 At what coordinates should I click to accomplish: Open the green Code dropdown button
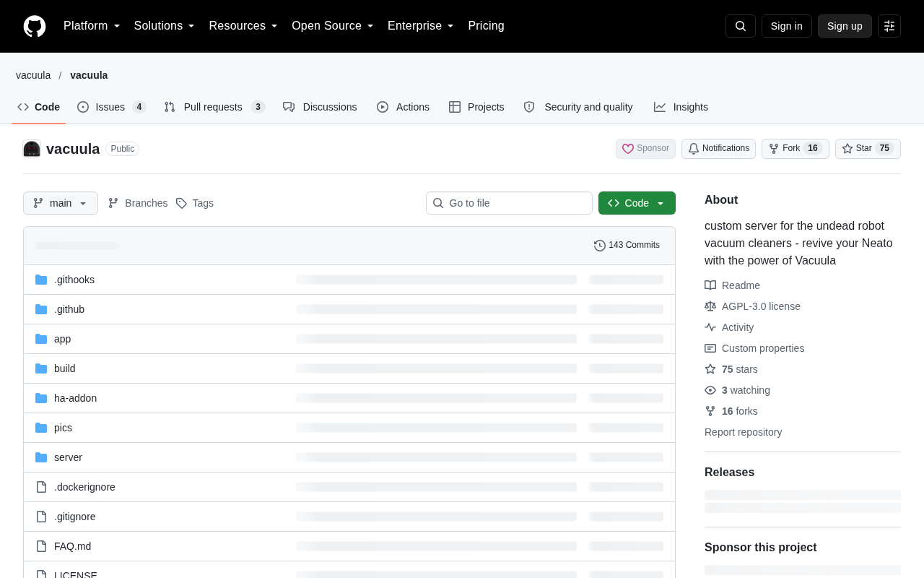[637, 203]
